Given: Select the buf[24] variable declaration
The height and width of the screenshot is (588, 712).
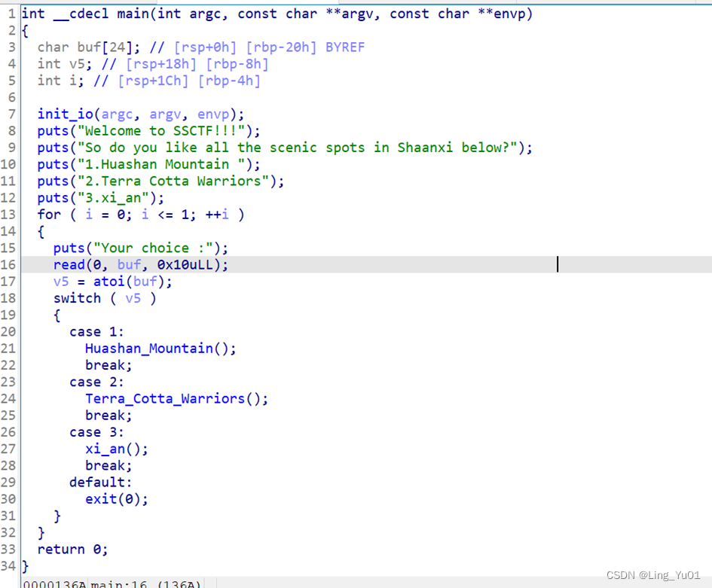Looking at the screenshot, I should [89, 47].
